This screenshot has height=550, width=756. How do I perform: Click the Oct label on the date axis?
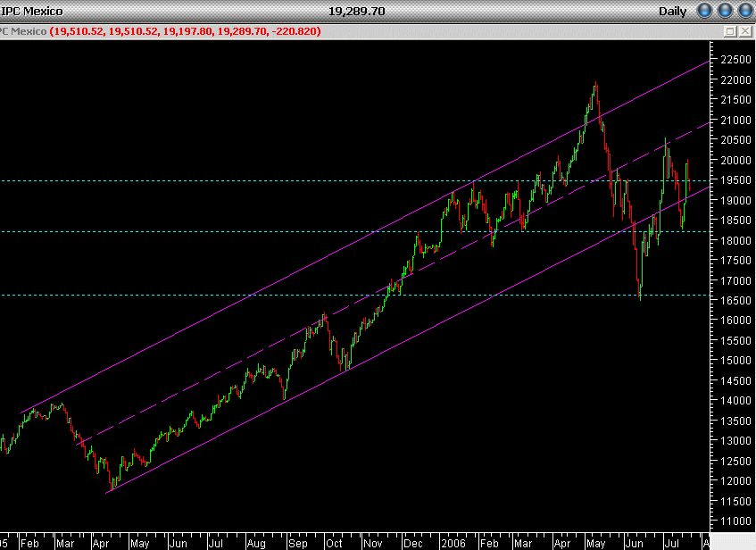point(334,543)
